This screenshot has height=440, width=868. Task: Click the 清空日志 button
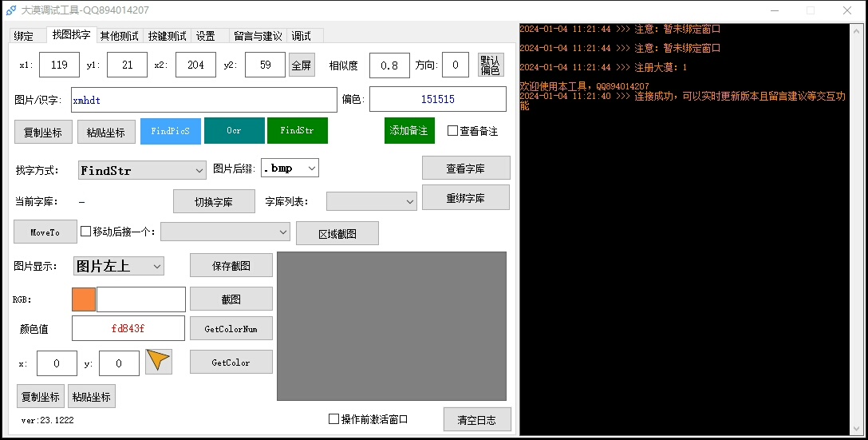[x=476, y=420]
